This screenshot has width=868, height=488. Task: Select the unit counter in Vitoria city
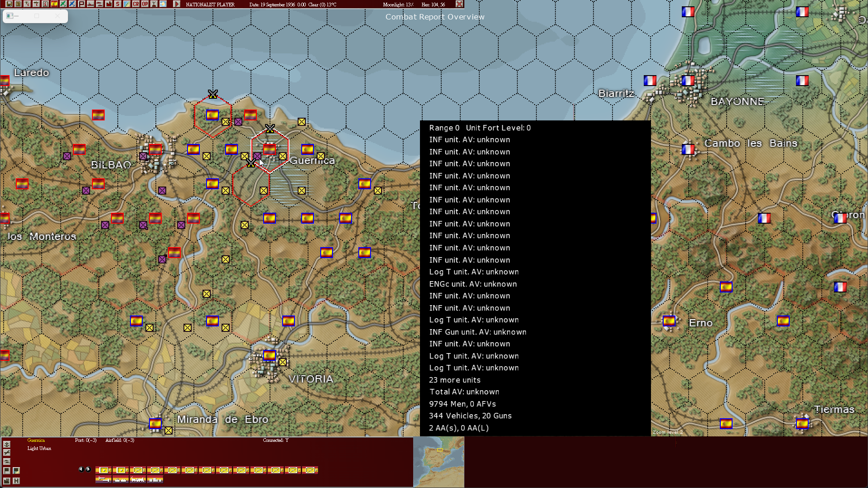coord(270,355)
